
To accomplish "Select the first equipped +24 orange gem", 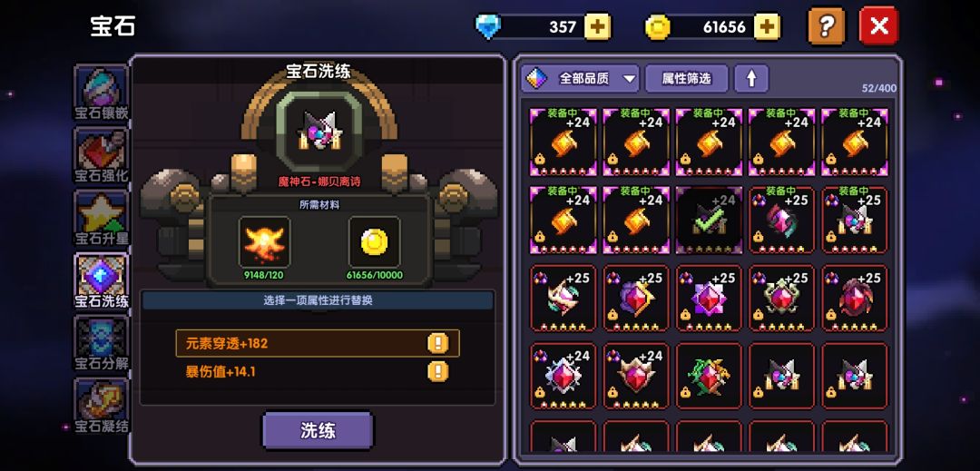I will pyautogui.click(x=563, y=142).
